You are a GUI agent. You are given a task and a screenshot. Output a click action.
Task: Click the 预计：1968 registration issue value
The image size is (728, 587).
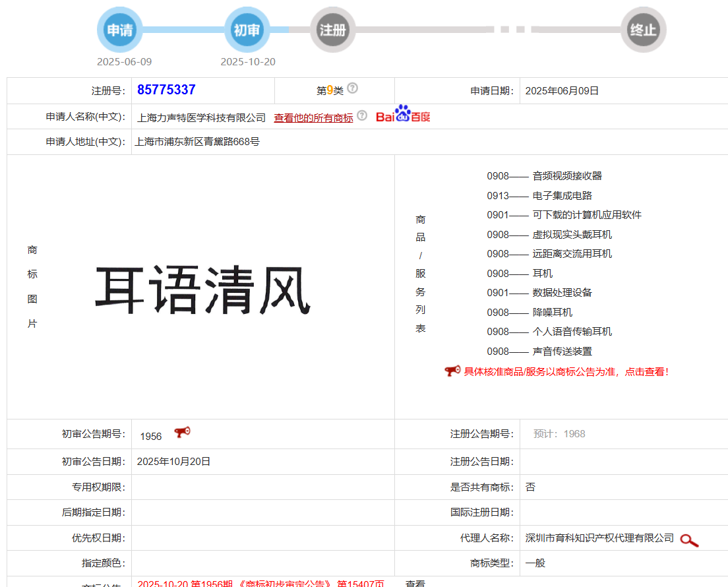click(559, 434)
